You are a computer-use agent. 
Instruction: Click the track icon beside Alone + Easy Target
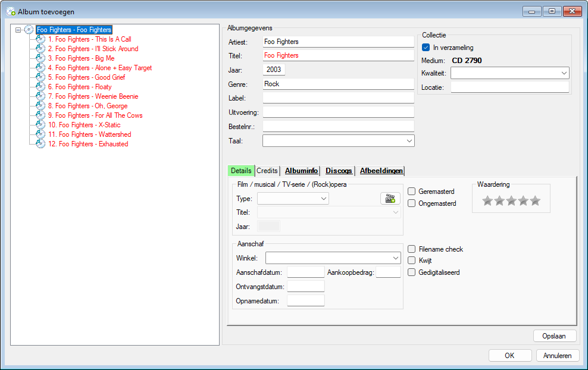point(40,67)
